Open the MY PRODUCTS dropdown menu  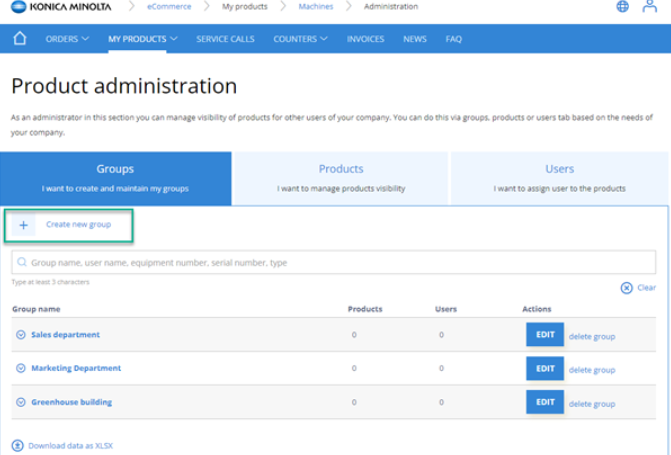[x=143, y=39]
